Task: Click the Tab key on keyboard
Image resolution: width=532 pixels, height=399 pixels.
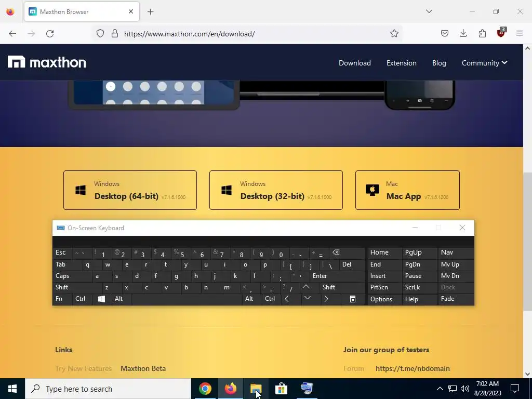Action: click(x=68, y=264)
